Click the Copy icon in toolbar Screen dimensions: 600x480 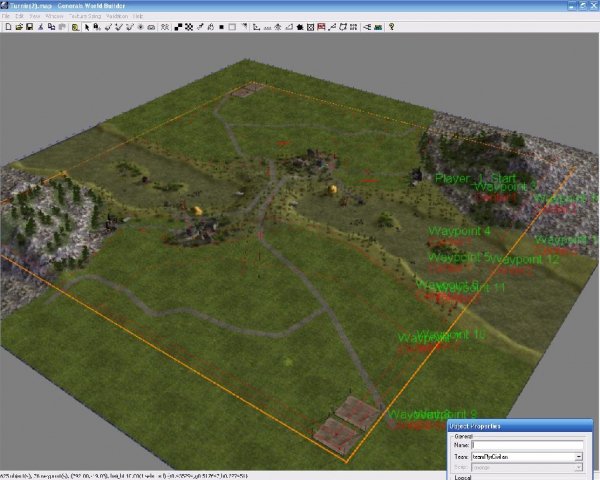coord(54,27)
